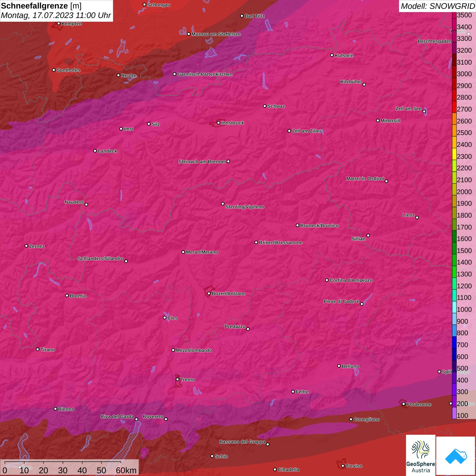Click the Garmisch-Partenkirchen label
Screen dimensions: 476x476
tap(205, 74)
